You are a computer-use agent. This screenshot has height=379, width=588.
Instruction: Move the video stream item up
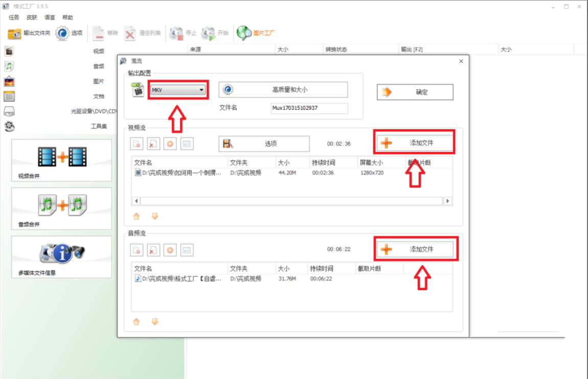pos(137,216)
